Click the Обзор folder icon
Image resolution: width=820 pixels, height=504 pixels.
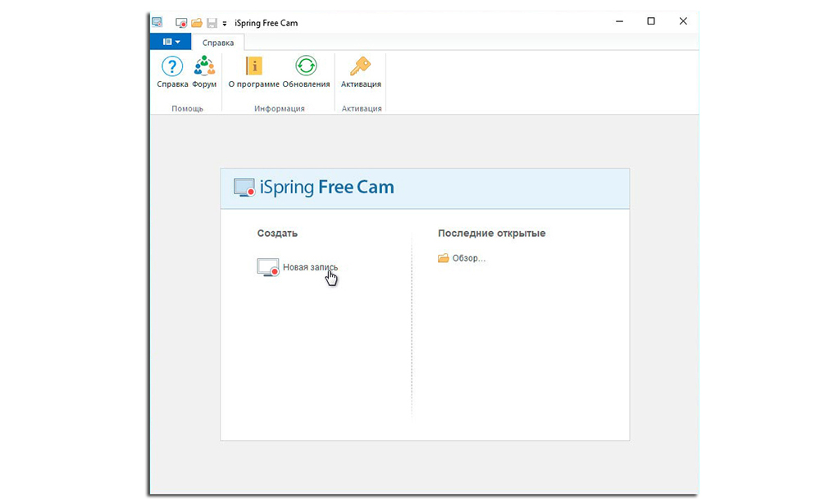(444, 258)
